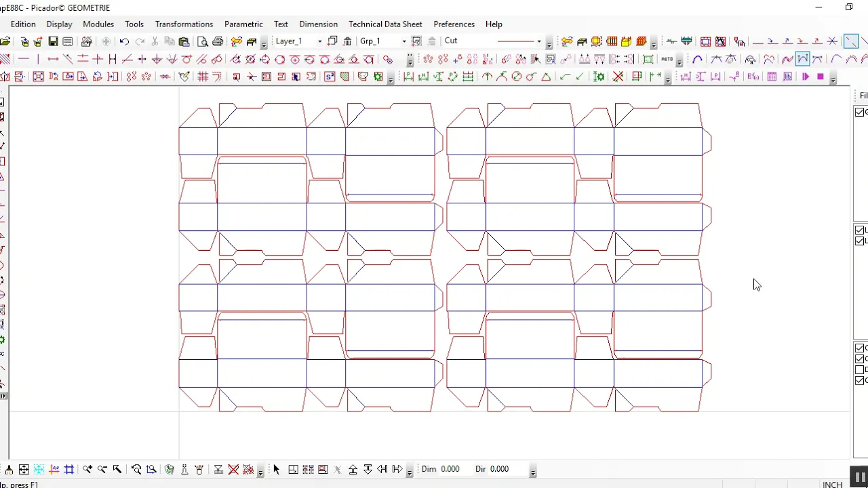Image resolution: width=868 pixels, height=488 pixels.
Task: Click the highlighted diagonal line tool icon
Action: 851,41
